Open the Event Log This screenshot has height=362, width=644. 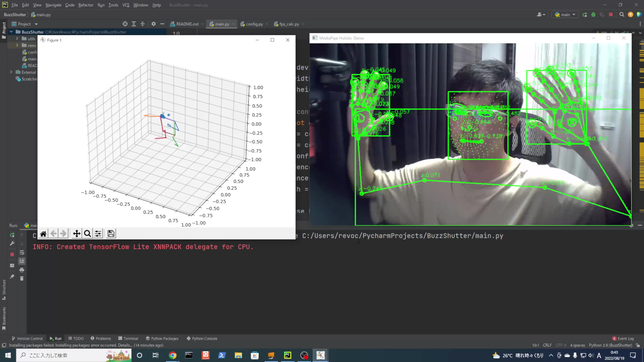point(623,339)
